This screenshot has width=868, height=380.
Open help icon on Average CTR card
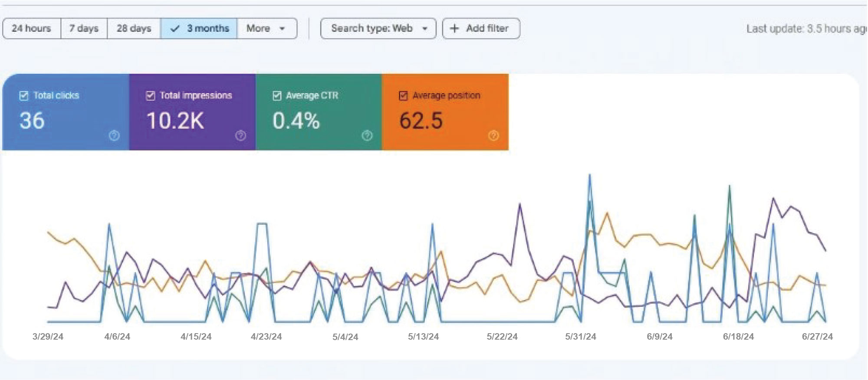[367, 136]
